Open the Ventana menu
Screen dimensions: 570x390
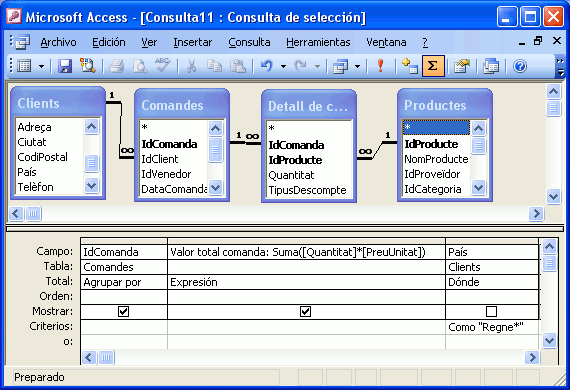[x=386, y=43]
